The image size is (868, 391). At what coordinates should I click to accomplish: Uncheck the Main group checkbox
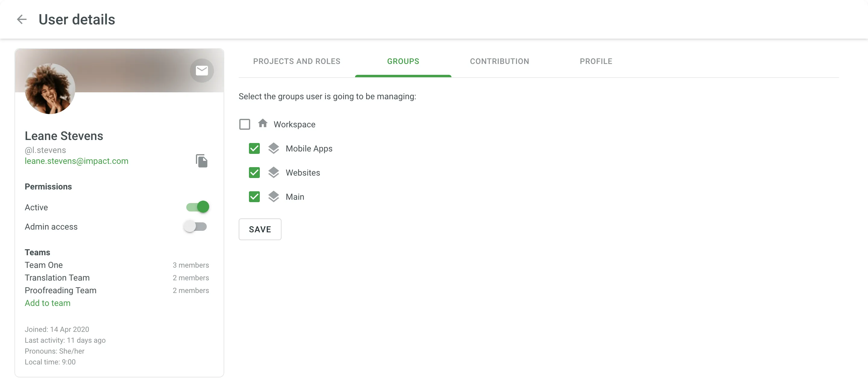point(254,196)
